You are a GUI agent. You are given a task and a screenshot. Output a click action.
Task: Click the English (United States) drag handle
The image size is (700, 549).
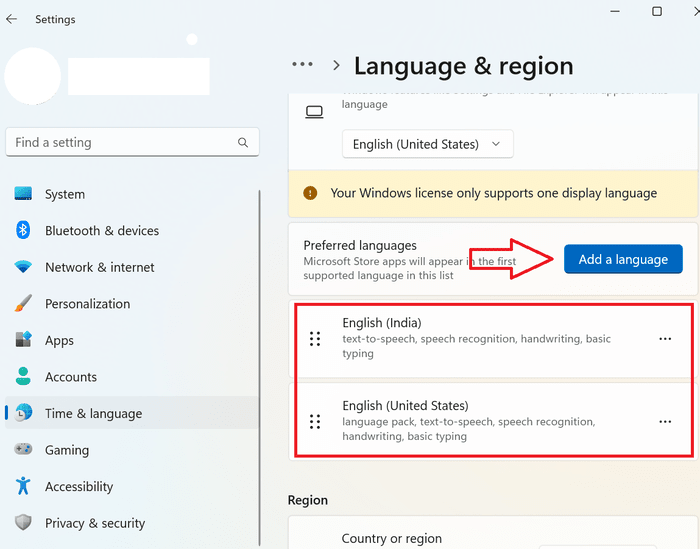(x=315, y=422)
